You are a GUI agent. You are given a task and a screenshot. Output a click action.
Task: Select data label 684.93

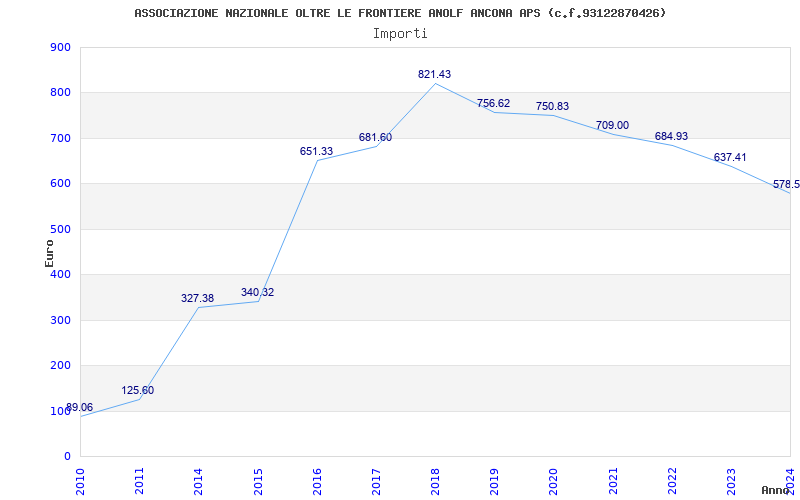671,136
